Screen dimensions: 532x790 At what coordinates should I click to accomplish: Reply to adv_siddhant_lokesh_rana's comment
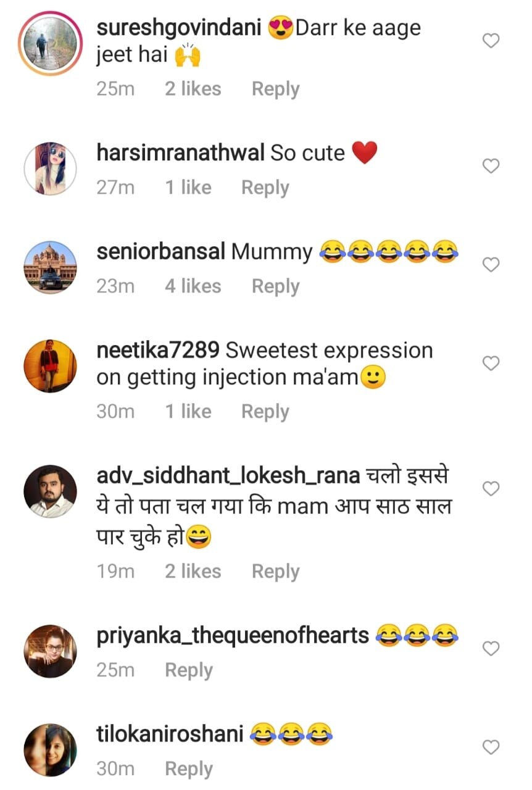coord(275,572)
